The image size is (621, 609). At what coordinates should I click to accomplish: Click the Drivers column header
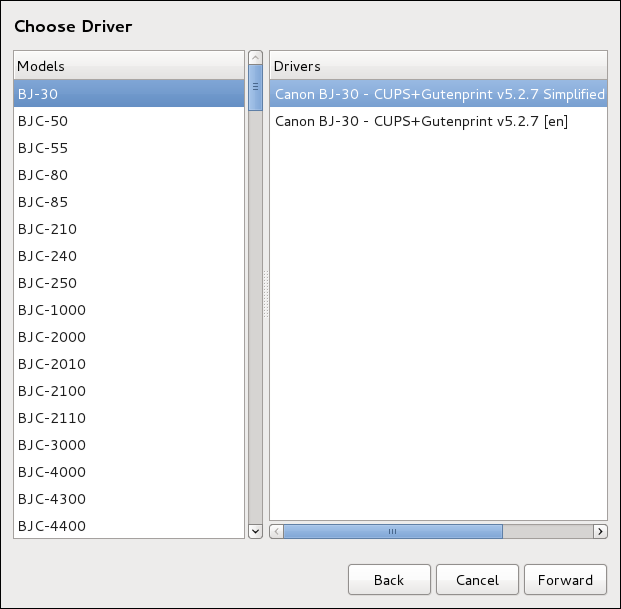coord(438,66)
